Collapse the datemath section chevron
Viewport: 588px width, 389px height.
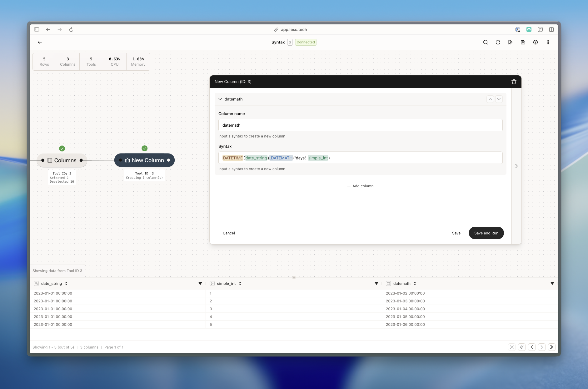220,99
